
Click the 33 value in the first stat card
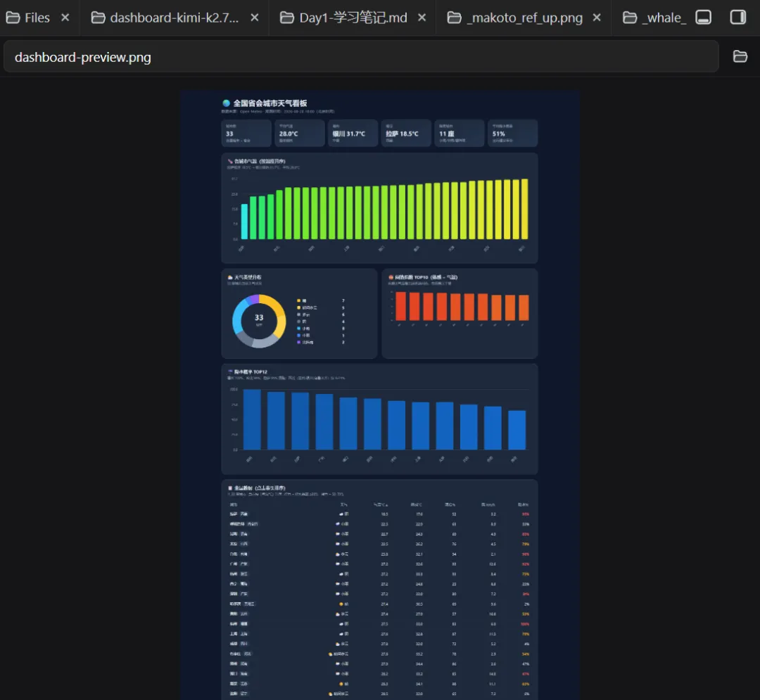point(229,134)
